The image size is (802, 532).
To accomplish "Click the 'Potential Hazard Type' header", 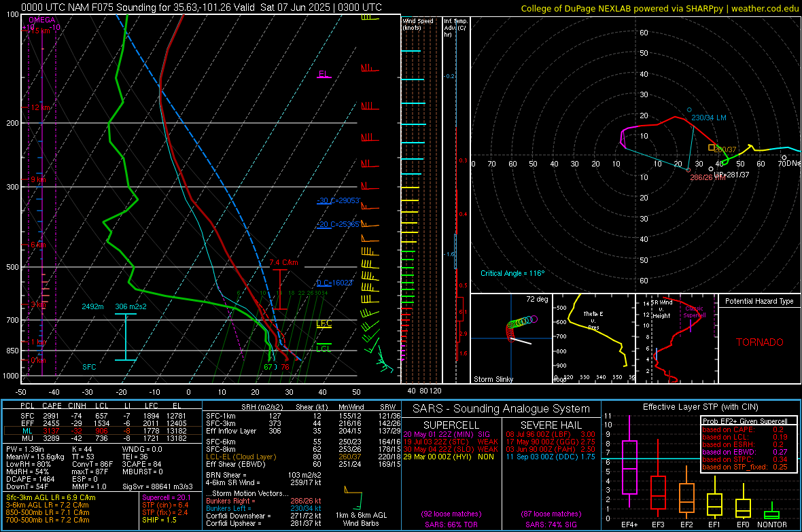I will click(759, 301).
